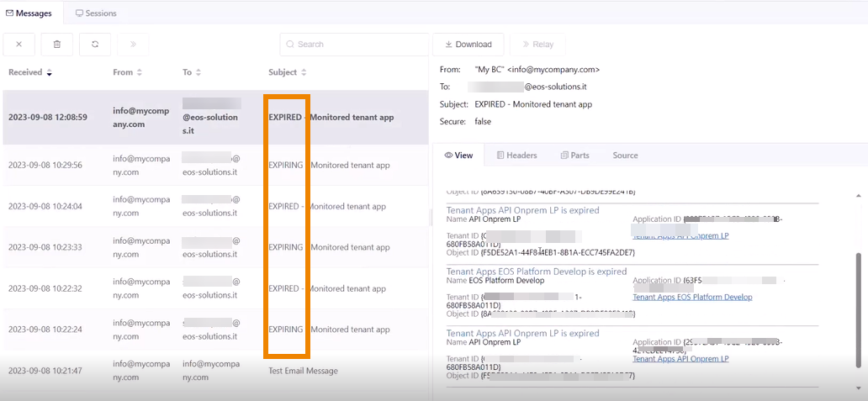Click the message body vertical scrollbar
Viewport: 868px width, 401px height.
[x=858, y=311]
